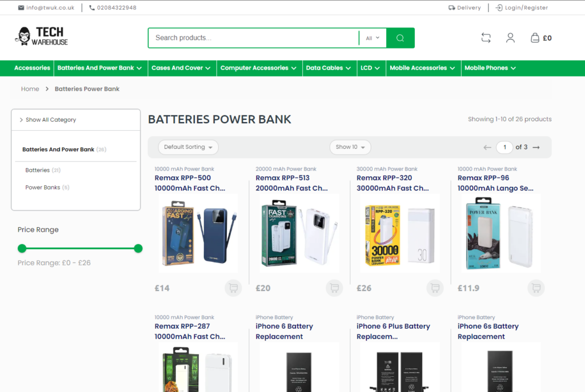The height and width of the screenshot is (392, 585).
Task: Click the Home breadcrumb link
Action: coord(30,89)
